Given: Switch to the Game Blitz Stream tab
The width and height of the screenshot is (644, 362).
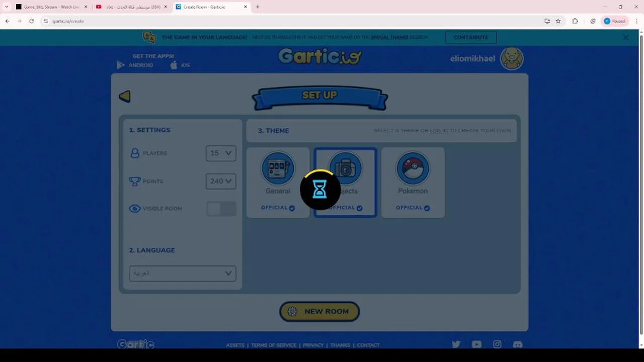Looking at the screenshot, I should pyautogui.click(x=52, y=7).
